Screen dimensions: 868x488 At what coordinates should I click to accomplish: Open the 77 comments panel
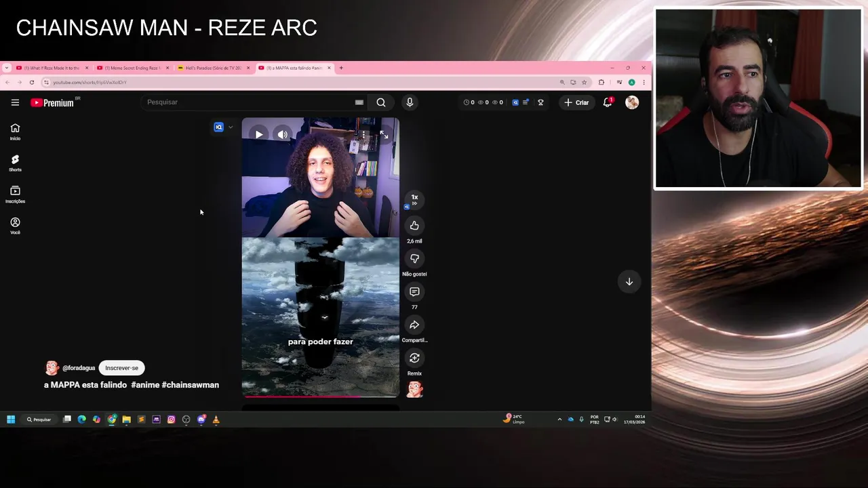[414, 291]
